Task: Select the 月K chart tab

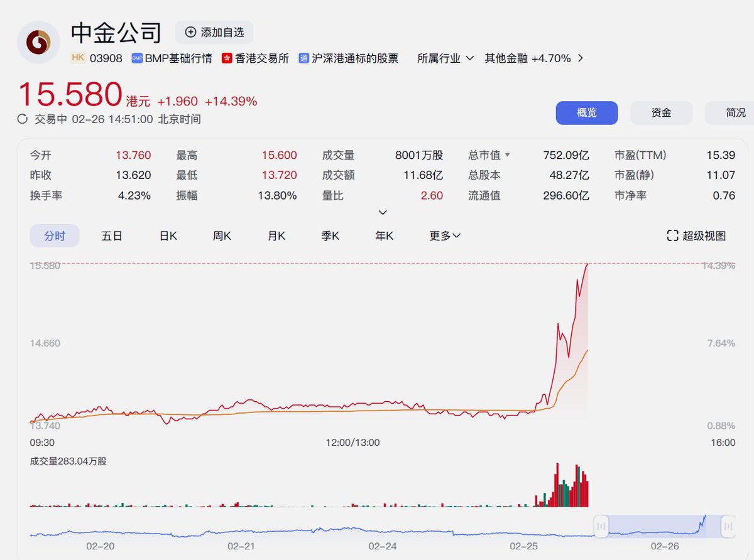Action: coord(276,235)
